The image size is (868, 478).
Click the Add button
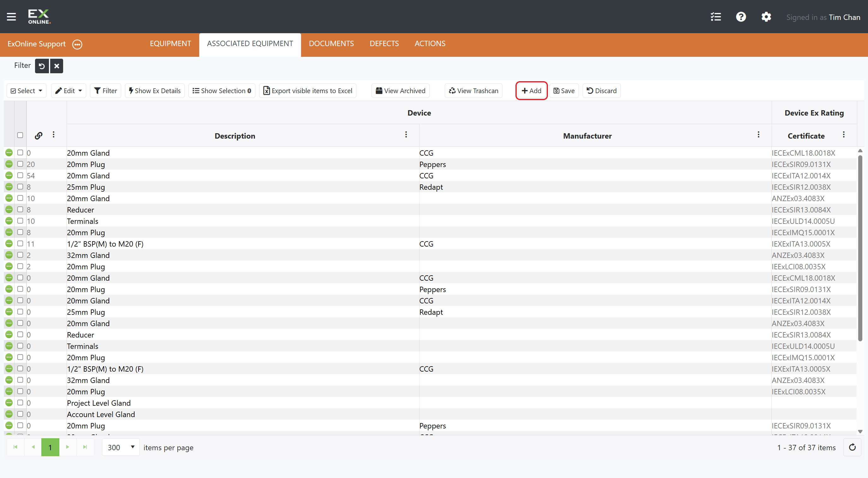pyautogui.click(x=532, y=91)
